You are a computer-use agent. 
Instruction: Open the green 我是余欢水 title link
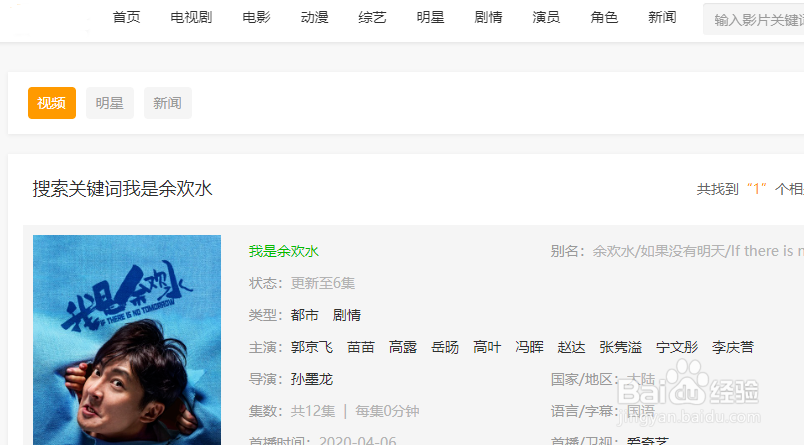click(x=284, y=251)
